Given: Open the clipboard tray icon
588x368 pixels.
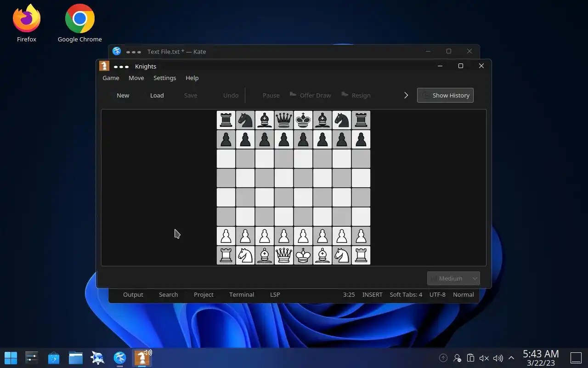Looking at the screenshot, I should 470,358.
